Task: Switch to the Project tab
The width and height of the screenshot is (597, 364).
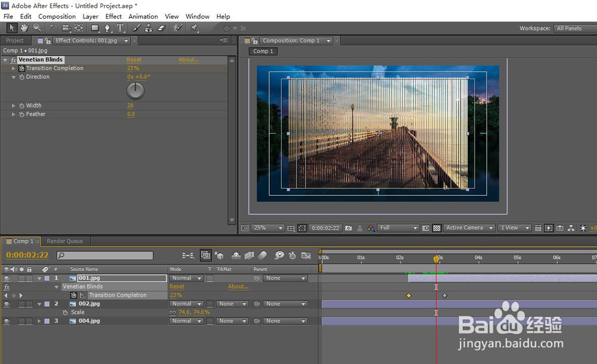Action: [x=14, y=41]
